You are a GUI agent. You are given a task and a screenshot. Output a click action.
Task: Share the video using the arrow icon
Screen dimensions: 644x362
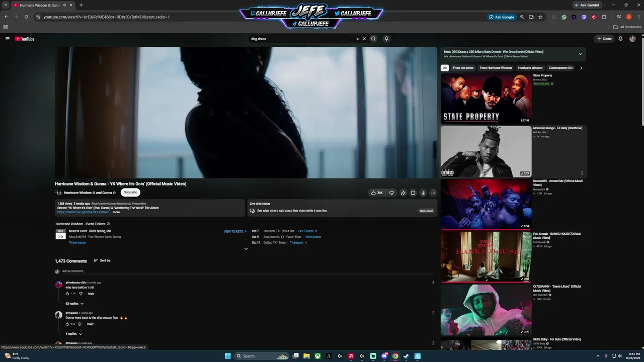click(403, 193)
